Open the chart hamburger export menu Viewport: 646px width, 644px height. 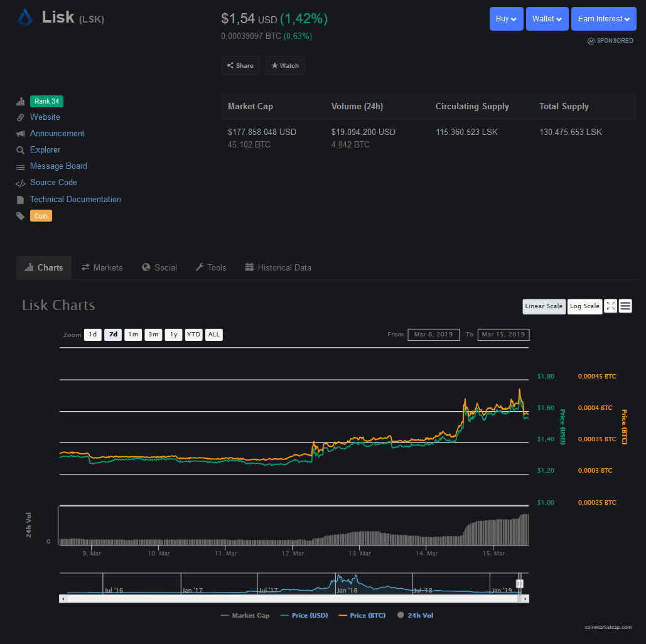[x=625, y=306]
